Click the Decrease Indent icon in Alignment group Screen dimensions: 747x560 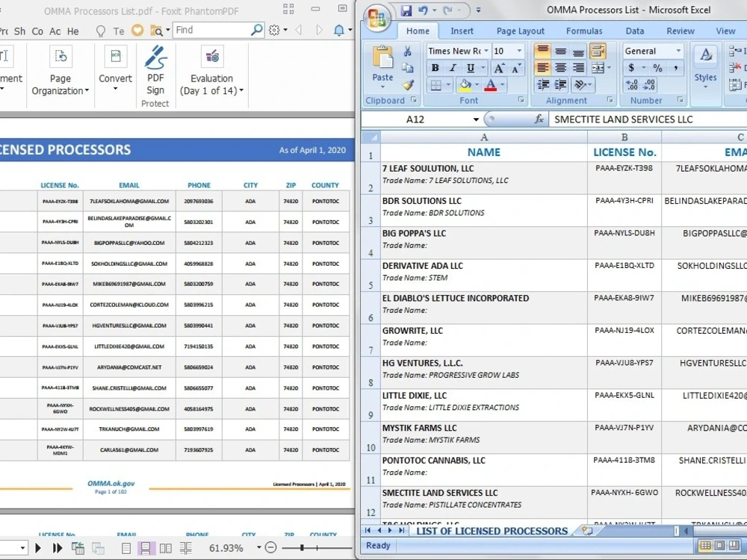click(542, 85)
